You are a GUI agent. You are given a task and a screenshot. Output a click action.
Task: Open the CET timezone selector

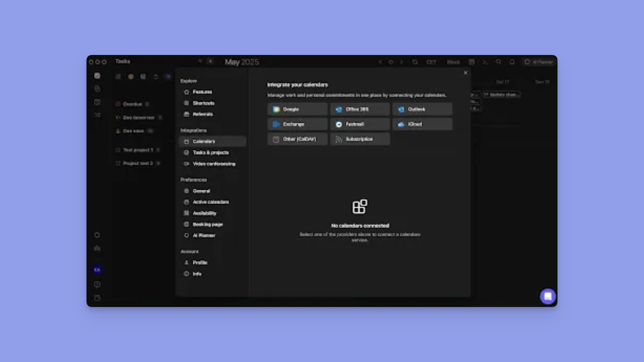pyautogui.click(x=431, y=62)
